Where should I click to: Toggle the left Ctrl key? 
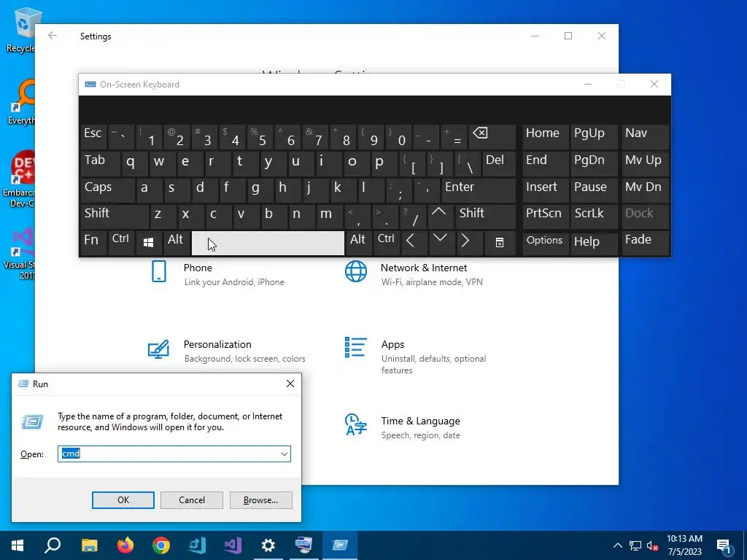point(121,243)
